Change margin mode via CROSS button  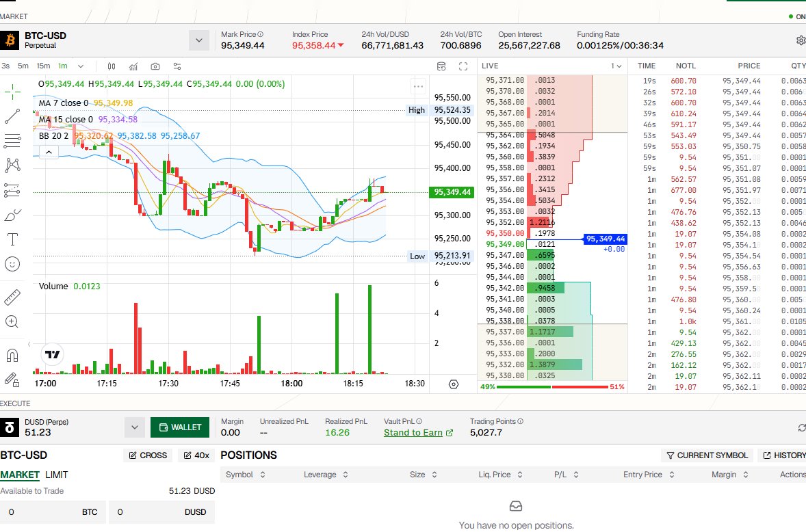(x=148, y=455)
